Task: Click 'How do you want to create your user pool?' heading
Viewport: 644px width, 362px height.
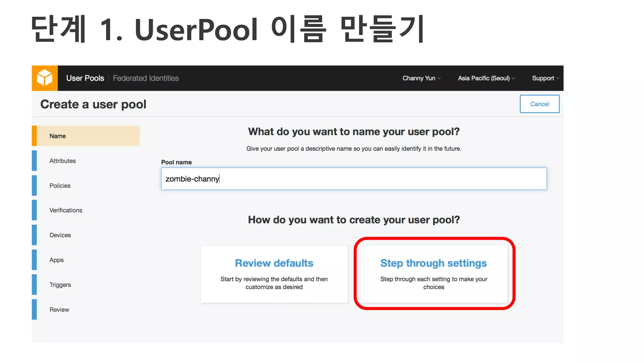Action: click(354, 220)
